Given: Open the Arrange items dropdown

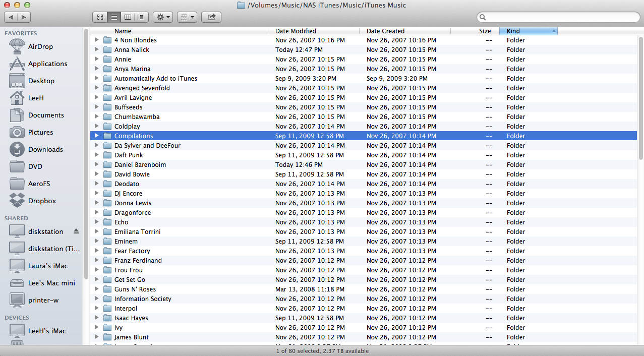Looking at the screenshot, I should [x=187, y=17].
